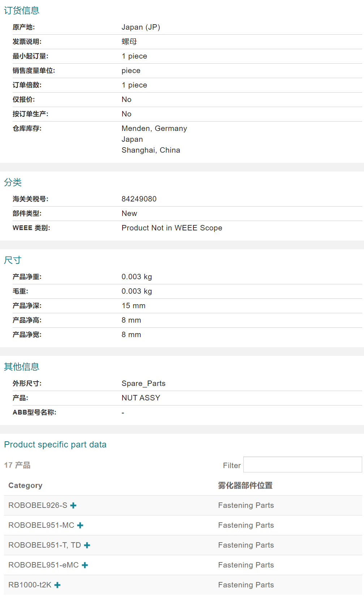The width and height of the screenshot is (364, 599).
Task: Click plus icon next to ROBOBEL951-MC
Action: [80, 525]
